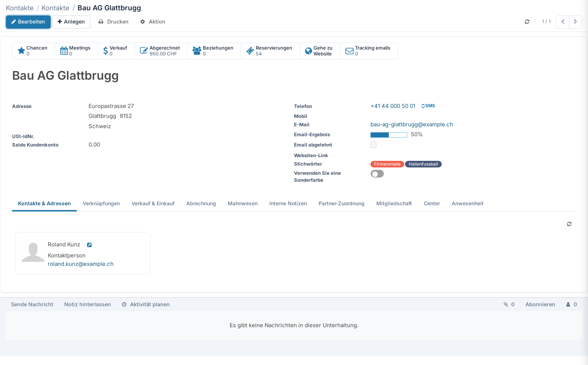Image resolution: width=588 pixels, height=365 pixels.
Task: Open the Interne Notizen tab
Action: tap(288, 203)
